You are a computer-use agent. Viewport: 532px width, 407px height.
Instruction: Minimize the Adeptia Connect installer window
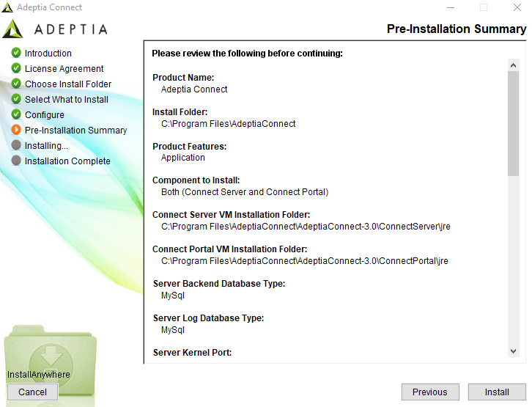coord(451,7)
